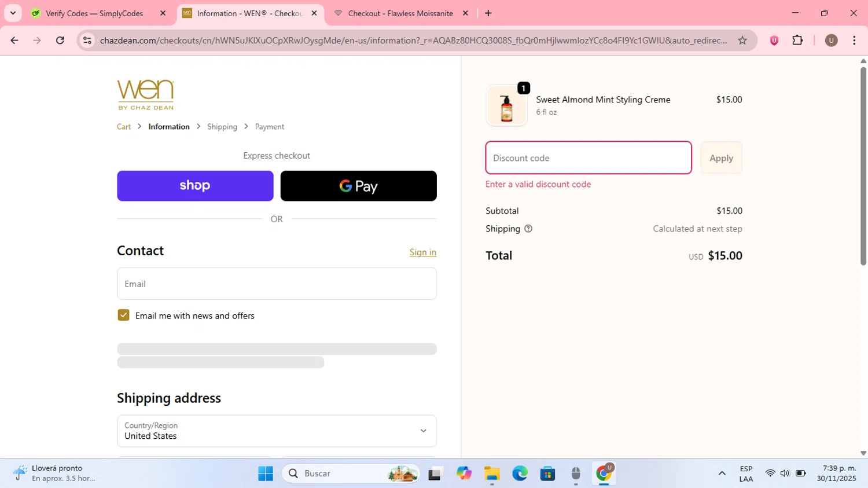Switch to Verify Codes — SimplyCodes tab
Viewport: 868px width, 488px height.
tap(94, 13)
